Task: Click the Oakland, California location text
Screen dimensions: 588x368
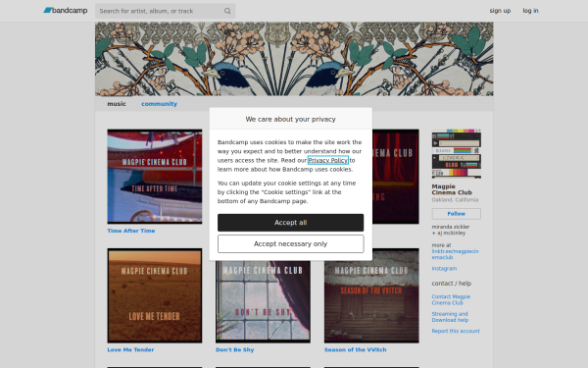Action: click(x=455, y=200)
